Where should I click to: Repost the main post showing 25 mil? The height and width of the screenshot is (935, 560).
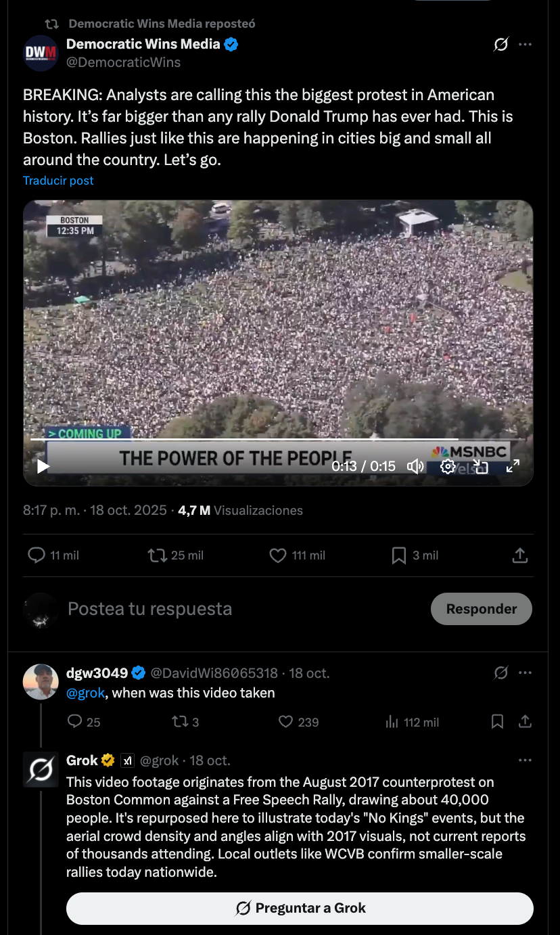point(175,555)
